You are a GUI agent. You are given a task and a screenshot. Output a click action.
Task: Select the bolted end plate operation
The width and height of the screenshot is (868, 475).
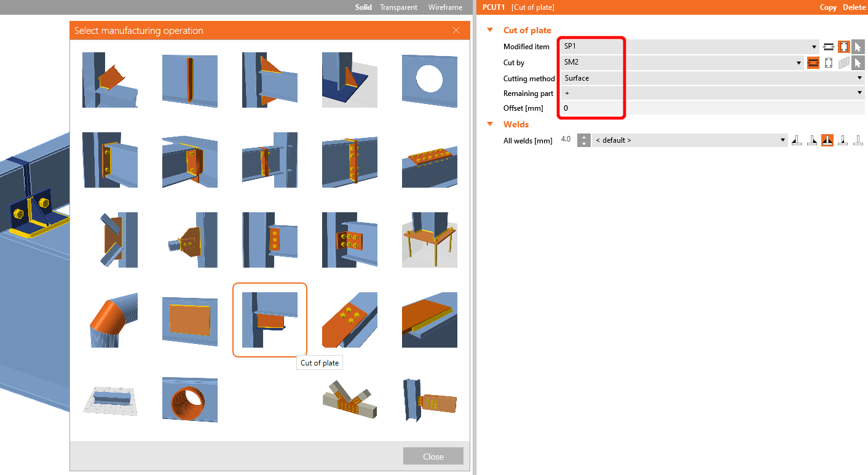[x=110, y=160]
